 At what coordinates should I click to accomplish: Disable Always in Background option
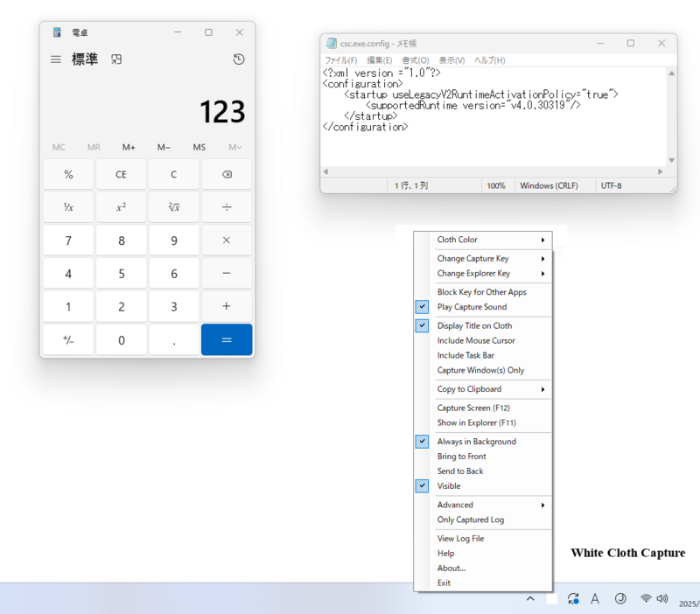(x=476, y=442)
